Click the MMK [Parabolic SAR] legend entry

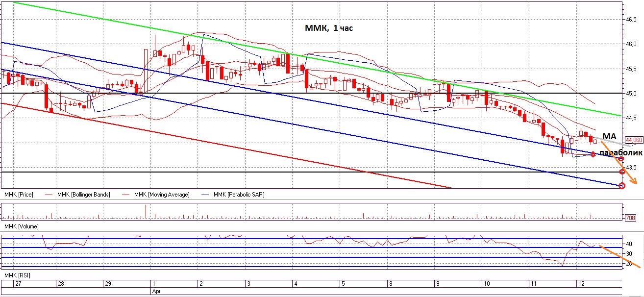point(239,195)
